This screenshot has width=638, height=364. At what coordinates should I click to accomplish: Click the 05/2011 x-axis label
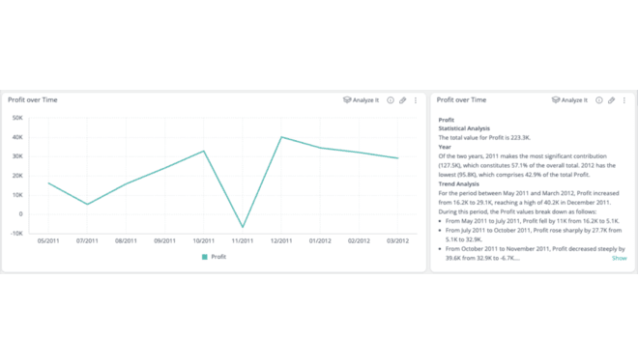(x=48, y=241)
